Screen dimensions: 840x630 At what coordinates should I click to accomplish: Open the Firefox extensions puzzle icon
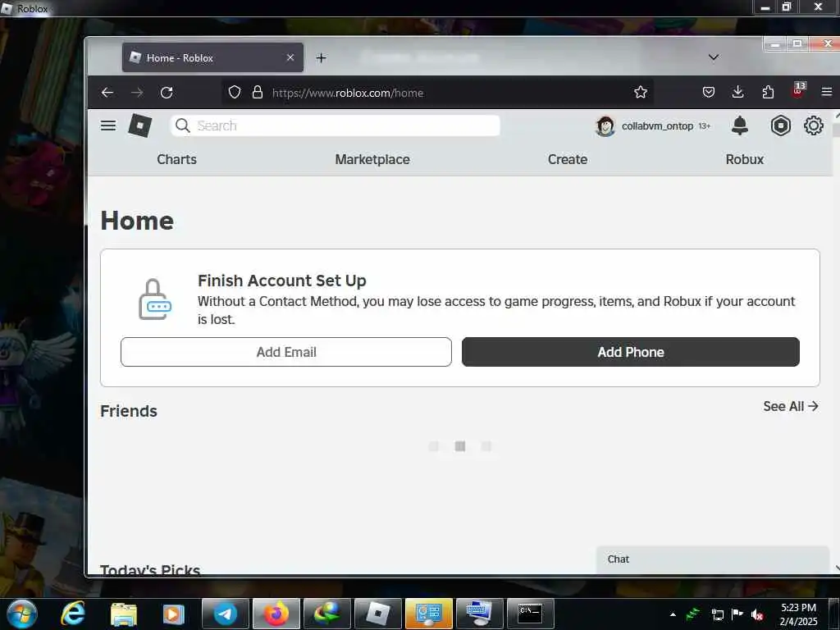pyautogui.click(x=768, y=92)
